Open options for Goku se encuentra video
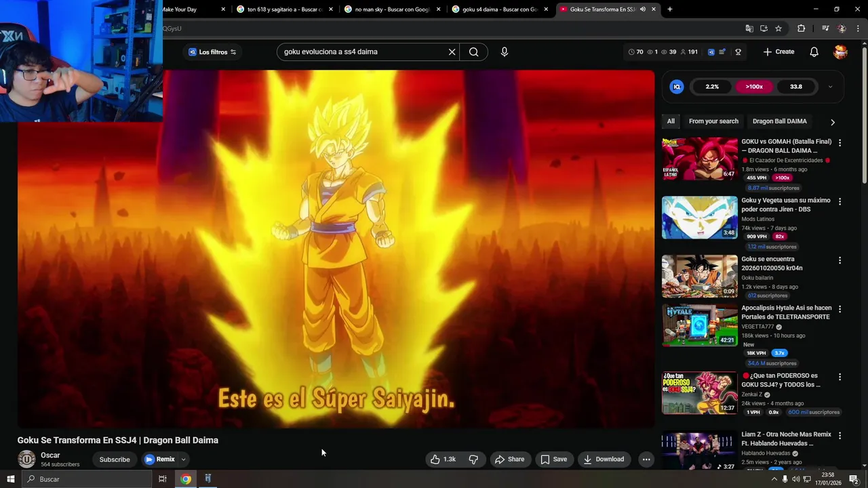Screen dimensions: 868x488 point(840,260)
